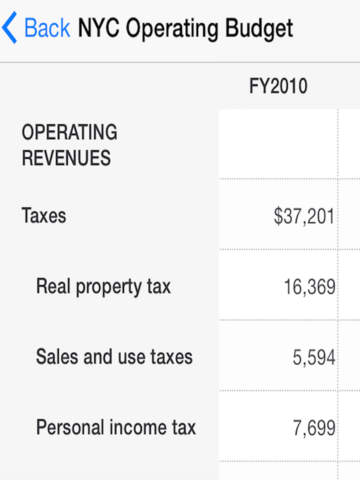The width and height of the screenshot is (360, 480).
Task: Select the NYC Operating Budget title
Action: 185,30
